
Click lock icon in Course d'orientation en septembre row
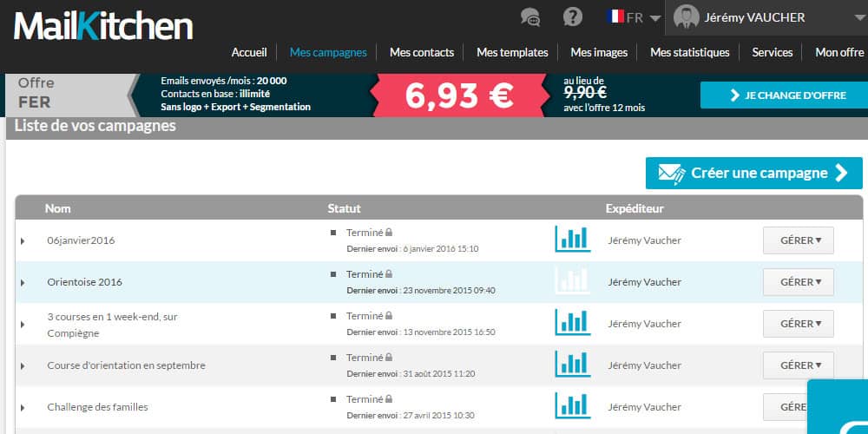pos(389,357)
